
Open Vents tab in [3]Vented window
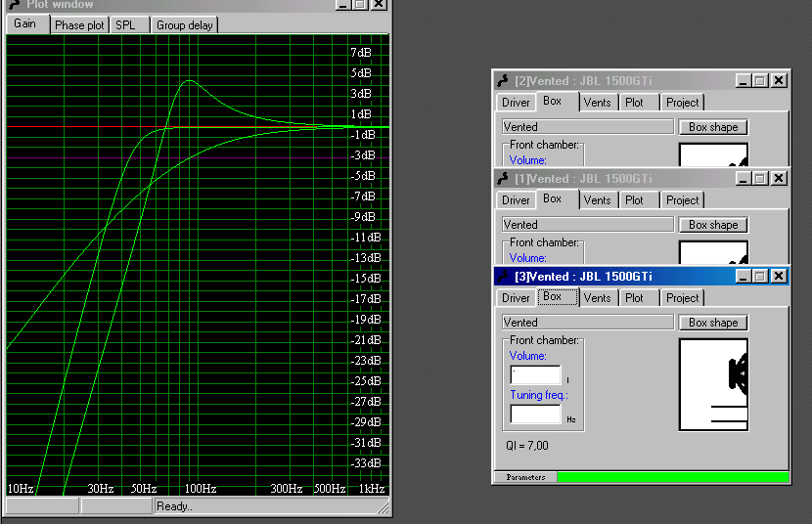(x=598, y=298)
